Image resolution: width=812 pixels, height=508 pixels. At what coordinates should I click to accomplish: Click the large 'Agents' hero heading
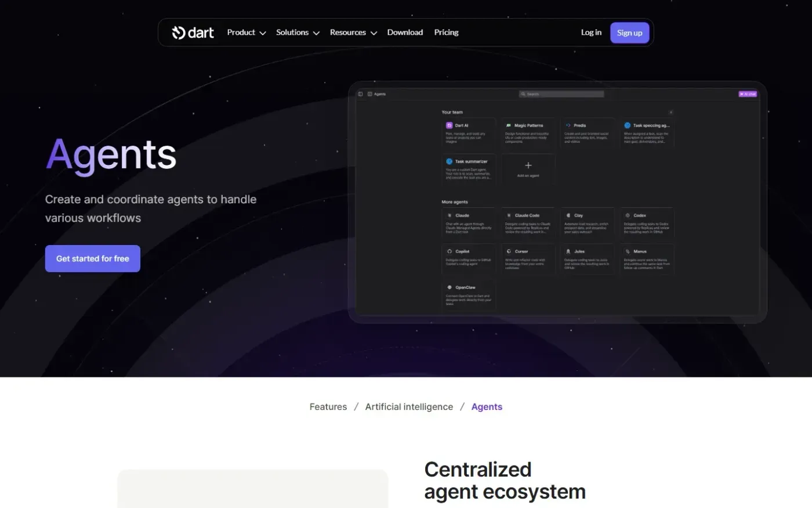111,156
